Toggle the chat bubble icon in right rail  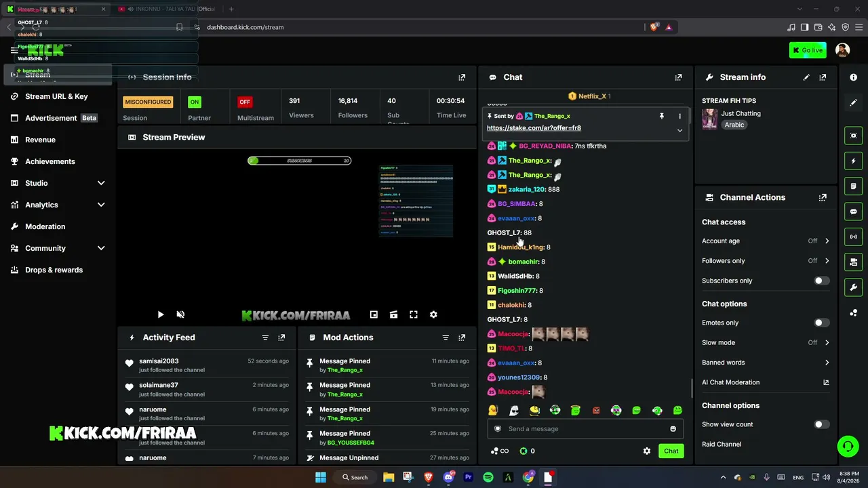853,211
